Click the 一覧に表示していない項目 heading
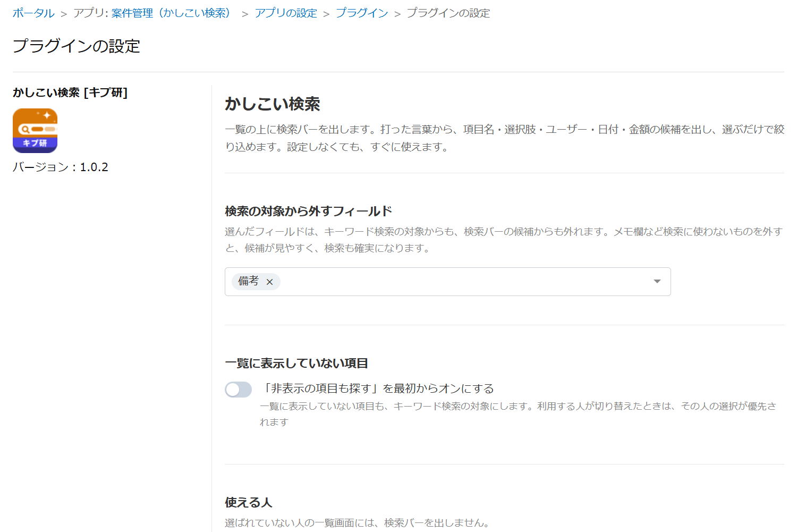 point(296,363)
